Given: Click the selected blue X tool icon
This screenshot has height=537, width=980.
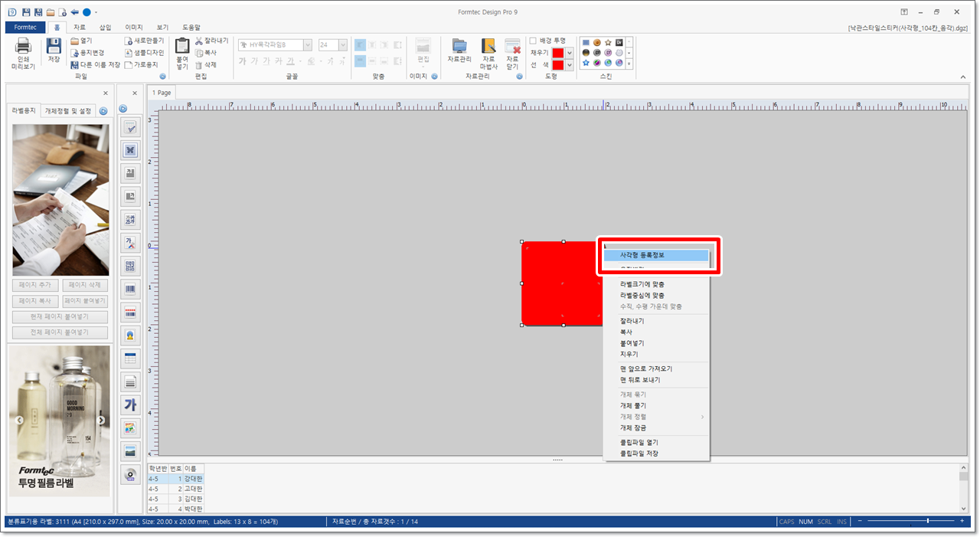Looking at the screenshot, I should coord(130,150).
